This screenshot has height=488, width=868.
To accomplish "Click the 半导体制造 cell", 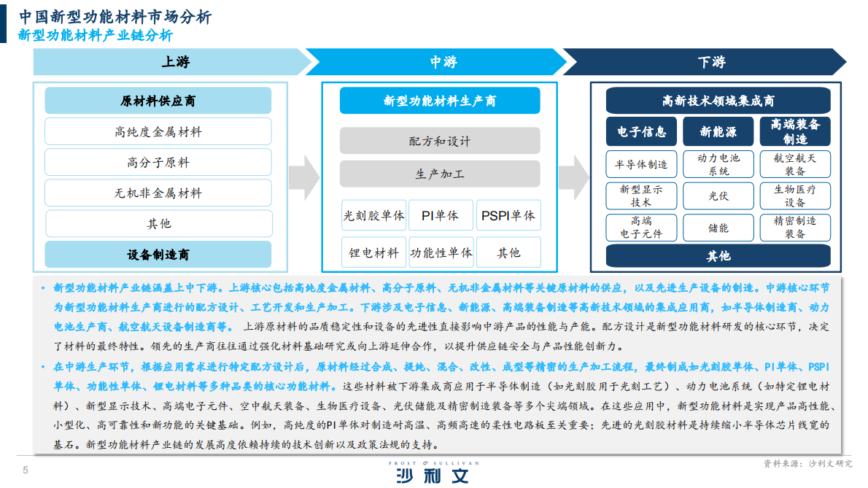I will (641, 163).
